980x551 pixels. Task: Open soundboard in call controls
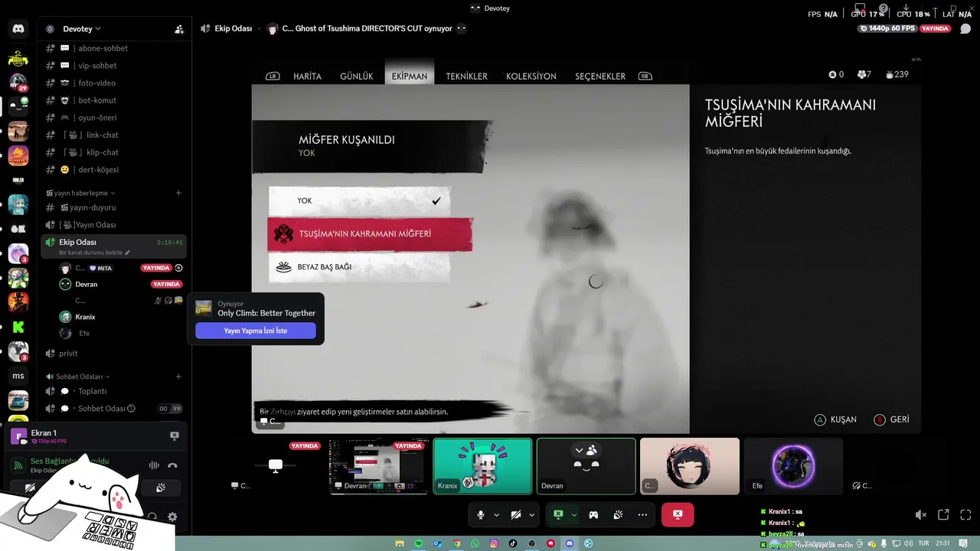618,515
